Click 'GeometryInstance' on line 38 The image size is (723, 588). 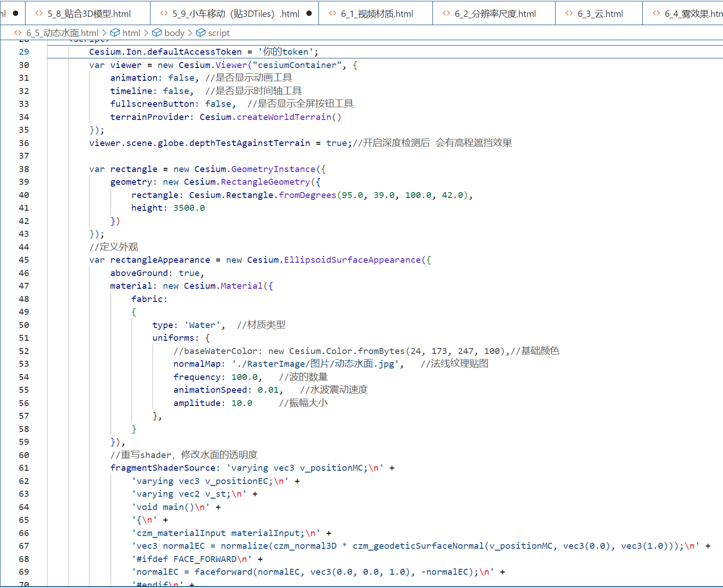click(x=273, y=169)
